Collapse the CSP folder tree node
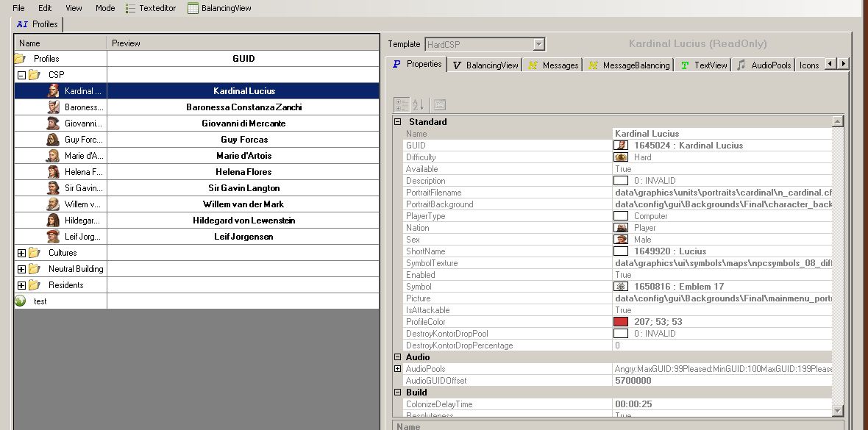 pos(21,75)
